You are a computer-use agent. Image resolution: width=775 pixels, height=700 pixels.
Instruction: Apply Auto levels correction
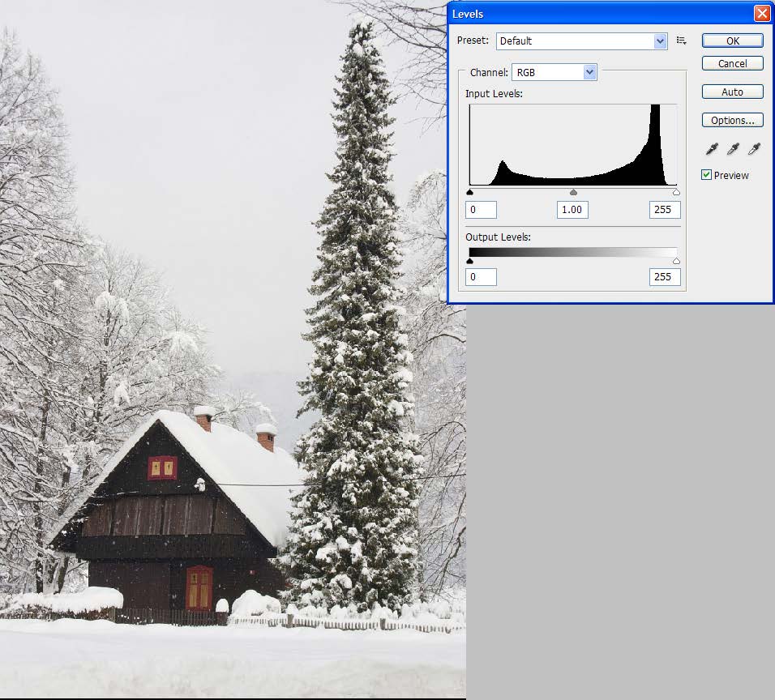tap(732, 92)
